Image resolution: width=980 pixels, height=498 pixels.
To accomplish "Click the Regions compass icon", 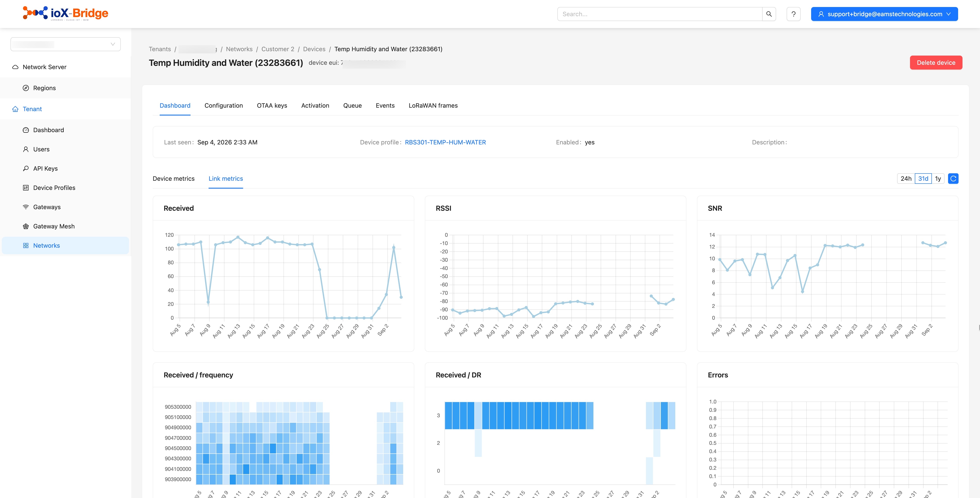I will pyautogui.click(x=26, y=88).
